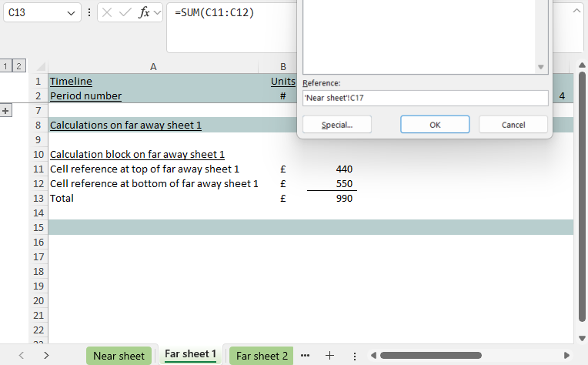Click the previous sheet navigation arrow
Viewport: 588px width, 365px height.
pos(21,355)
